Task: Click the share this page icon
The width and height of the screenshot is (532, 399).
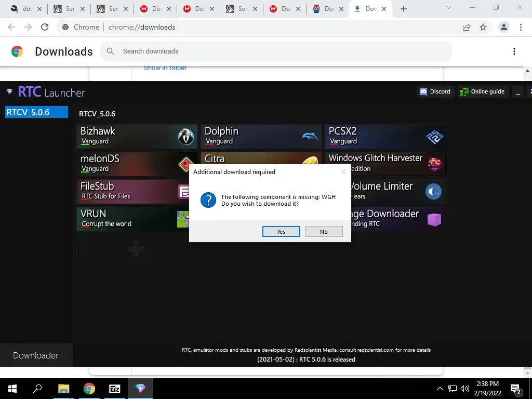Action: [467, 27]
